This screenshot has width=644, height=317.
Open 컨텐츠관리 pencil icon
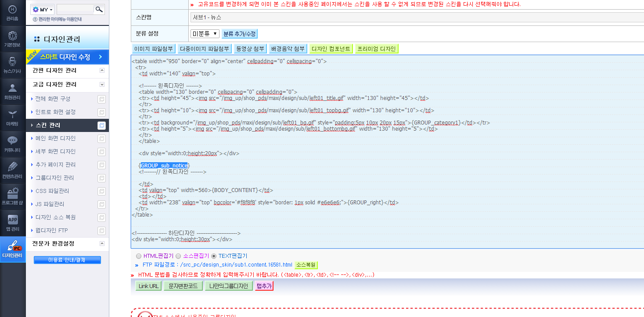click(12, 167)
